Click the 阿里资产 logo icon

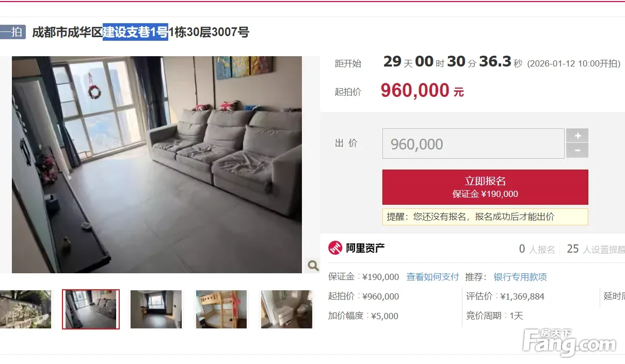[335, 248]
